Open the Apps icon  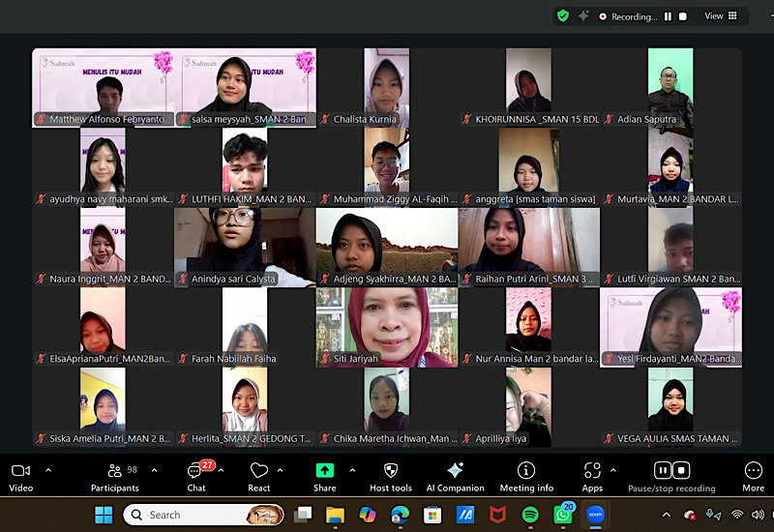592,470
